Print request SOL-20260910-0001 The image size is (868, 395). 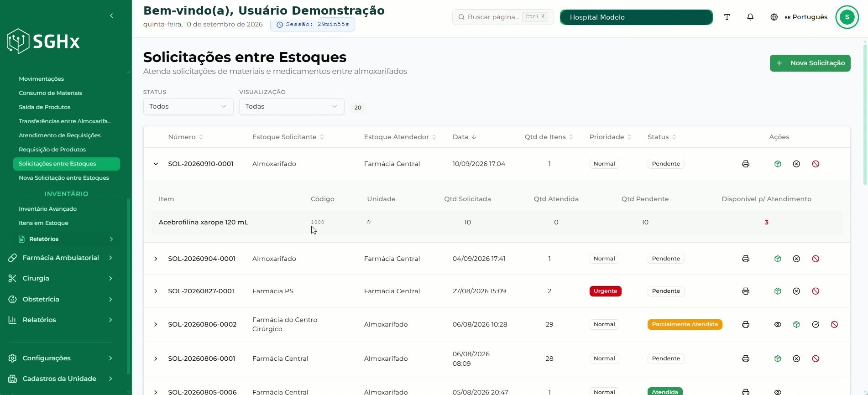746,164
